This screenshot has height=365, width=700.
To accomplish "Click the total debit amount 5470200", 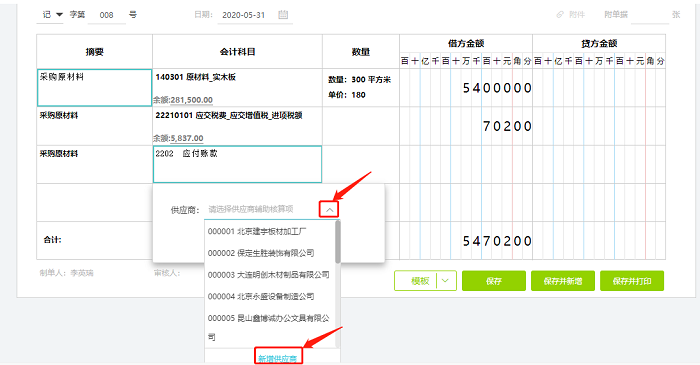I will tap(497, 241).
